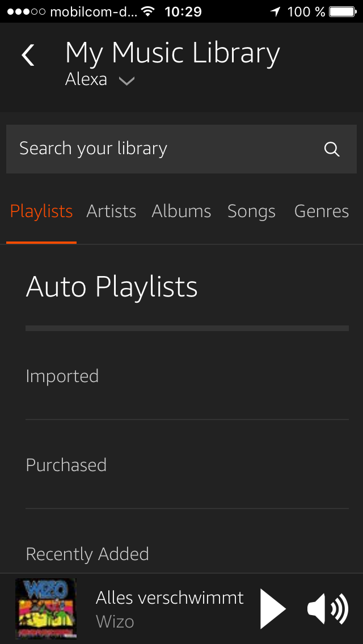Expand the Alexa device dropdown chevron
The width and height of the screenshot is (363, 644).
pos(126,81)
